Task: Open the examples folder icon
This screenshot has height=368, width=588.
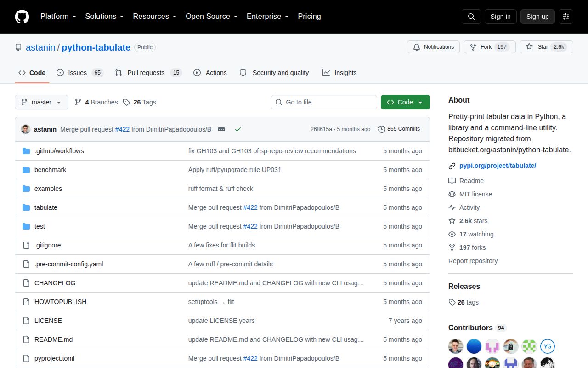Action: pos(26,189)
